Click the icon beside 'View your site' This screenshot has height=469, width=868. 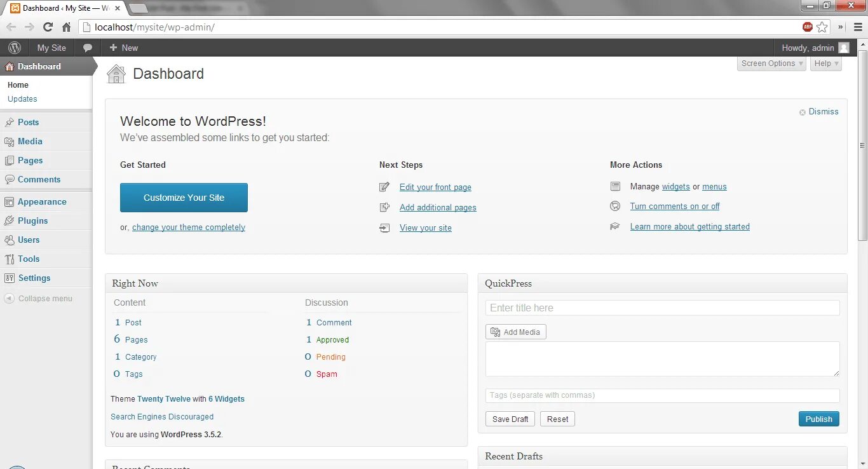point(384,228)
